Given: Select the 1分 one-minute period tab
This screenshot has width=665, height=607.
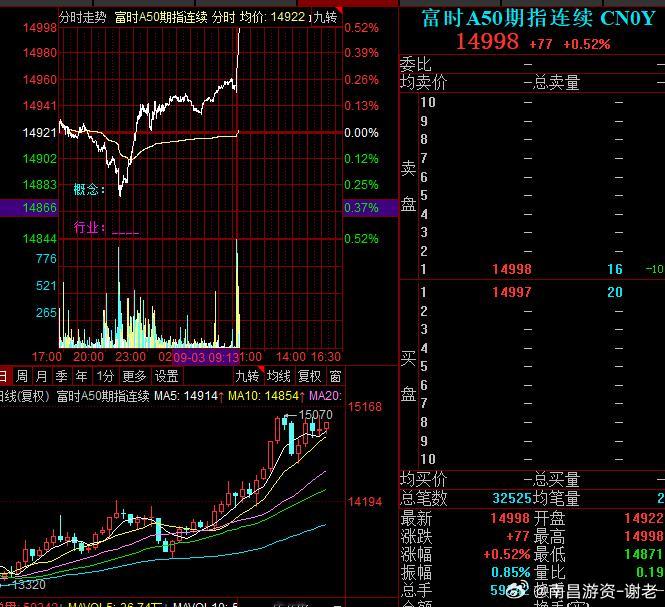Looking at the screenshot, I should point(105,376).
